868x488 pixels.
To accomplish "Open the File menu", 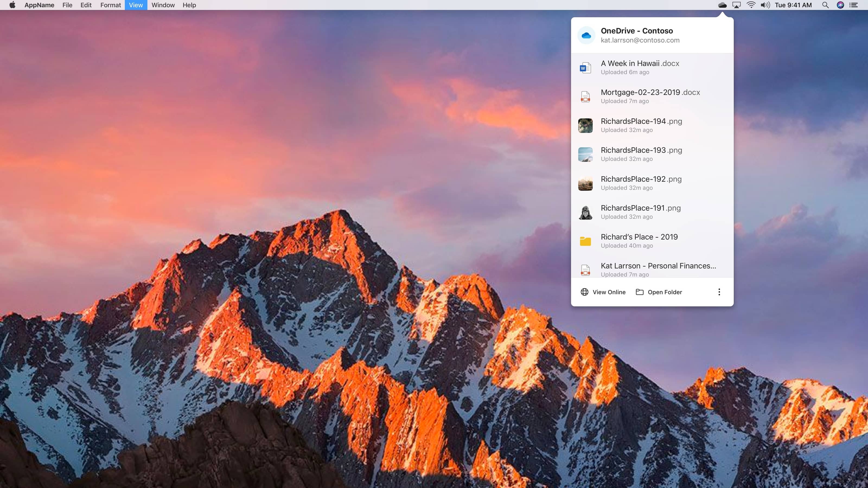I will coord(67,5).
